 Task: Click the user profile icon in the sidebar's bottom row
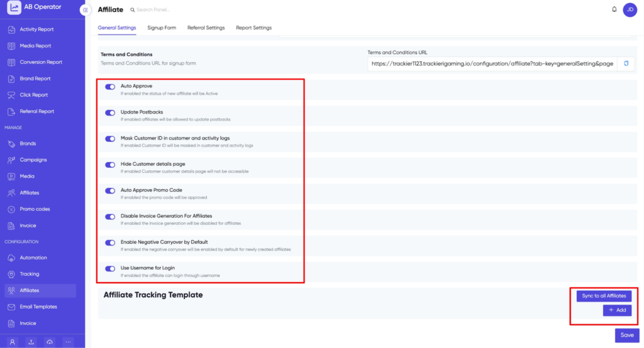click(13, 342)
